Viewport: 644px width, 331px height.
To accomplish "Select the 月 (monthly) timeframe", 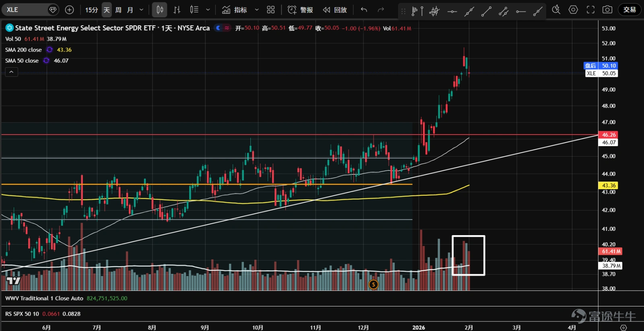I will (x=130, y=10).
